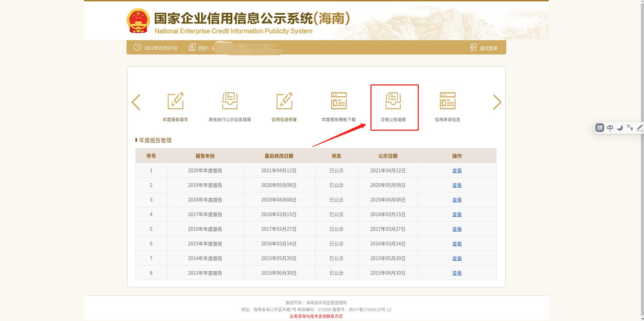Click the IME 拼 pinyin icon
Image resolution: width=644 pixels, height=321 pixels.
click(x=600, y=128)
